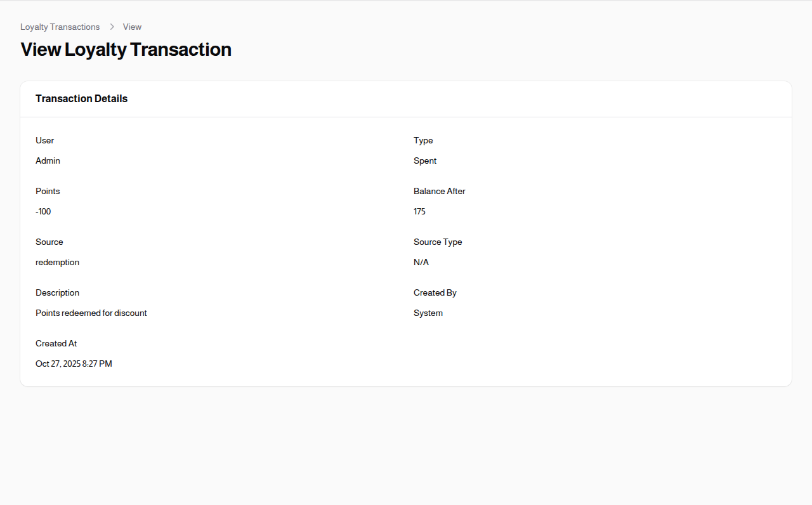The height and width of the screenshot is (505, 812).
Task: Click the User field label
Action: coord(44,140)
